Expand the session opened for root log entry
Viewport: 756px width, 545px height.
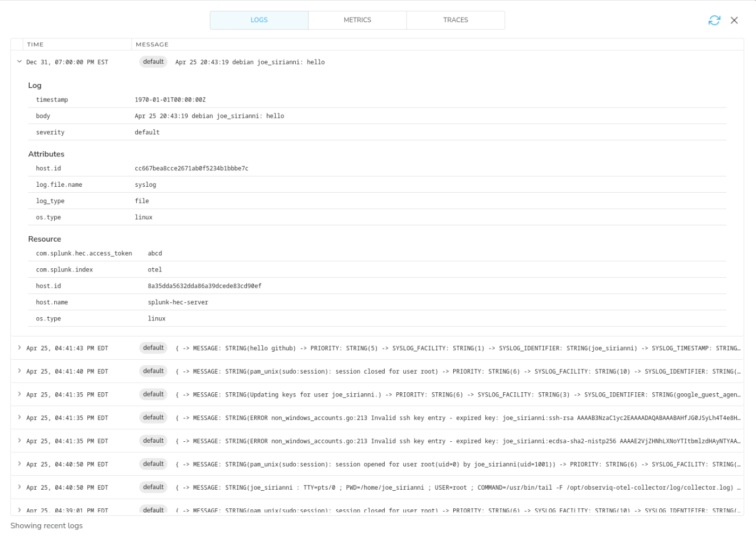tap(19, 464)
